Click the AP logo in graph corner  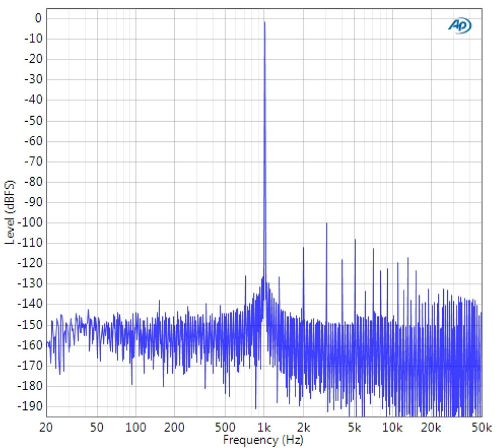coord(460,25)
